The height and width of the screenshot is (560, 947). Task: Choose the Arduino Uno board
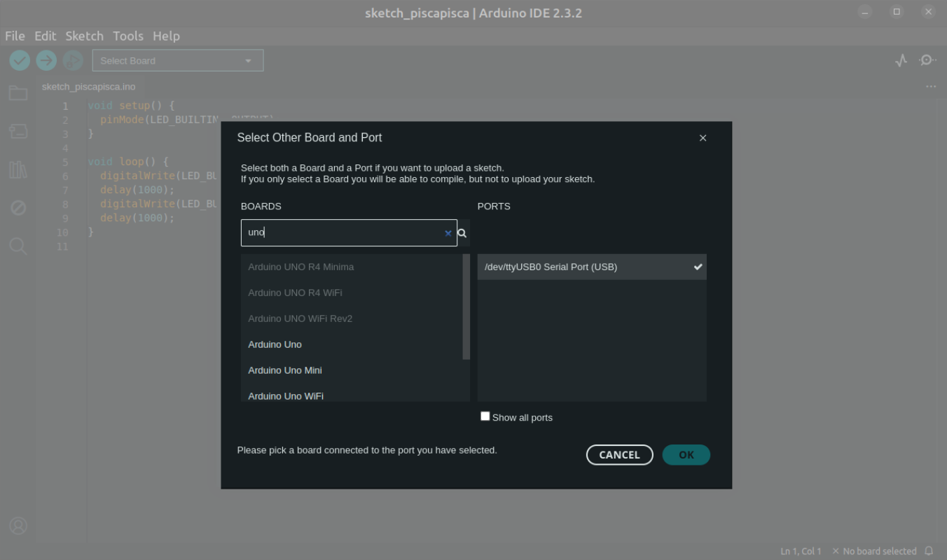352,344
